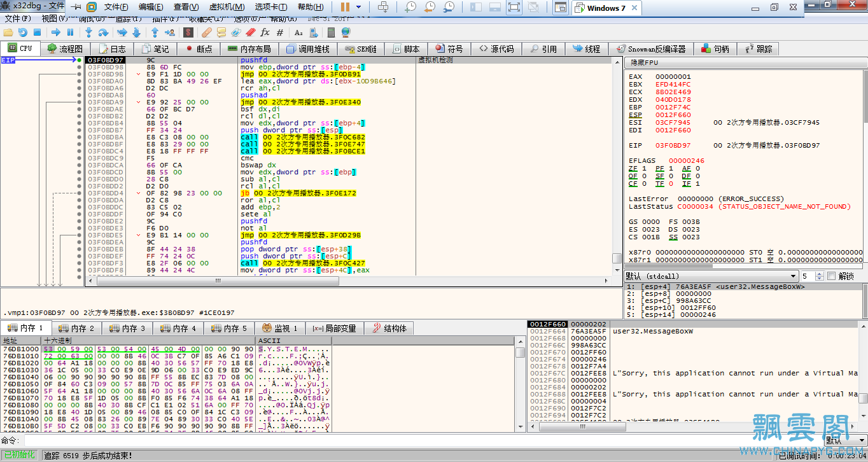
Task: Open the comments list icon
Action: coord(221,32)
